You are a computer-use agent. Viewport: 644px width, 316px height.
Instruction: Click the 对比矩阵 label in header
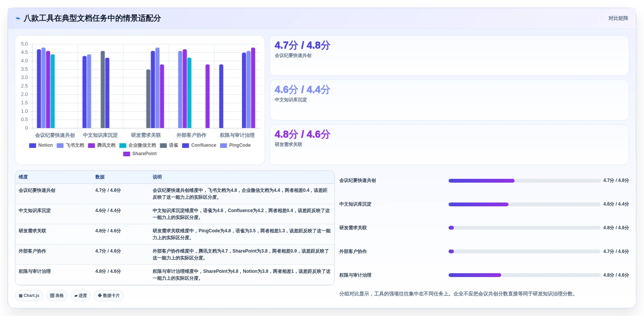tap(618, 18)
